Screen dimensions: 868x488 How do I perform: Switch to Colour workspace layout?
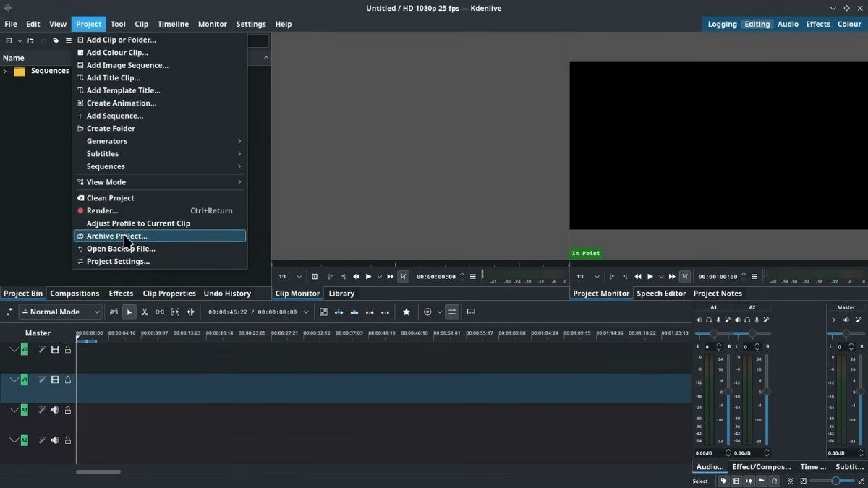point(849,24)
